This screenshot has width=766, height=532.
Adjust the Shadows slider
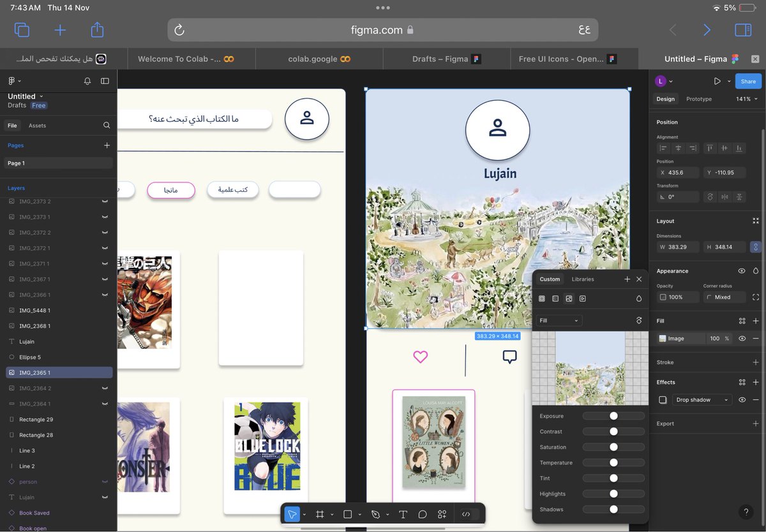pos(613,509)
